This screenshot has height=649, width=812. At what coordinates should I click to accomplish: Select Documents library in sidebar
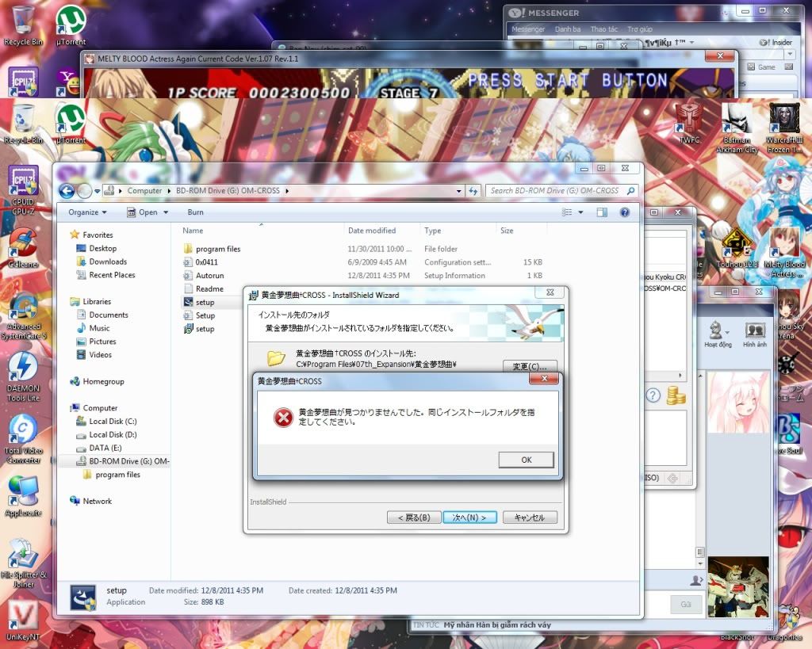pos(108,315)
